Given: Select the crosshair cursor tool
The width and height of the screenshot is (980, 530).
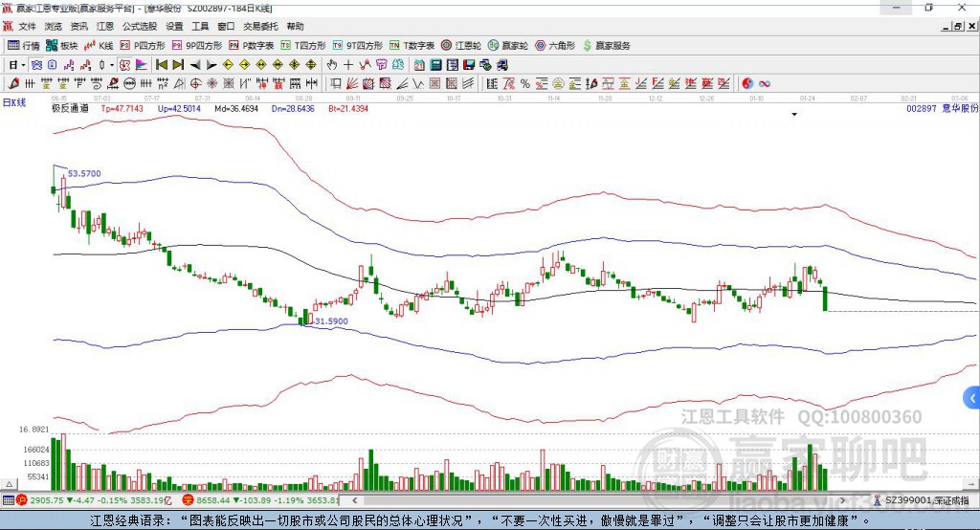Looking at the screenshot, I should [348, 64].
